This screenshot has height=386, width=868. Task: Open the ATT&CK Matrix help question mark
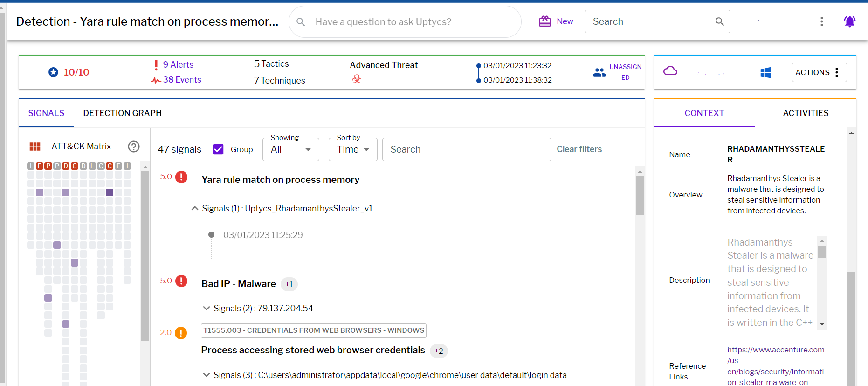pos(134,147)
